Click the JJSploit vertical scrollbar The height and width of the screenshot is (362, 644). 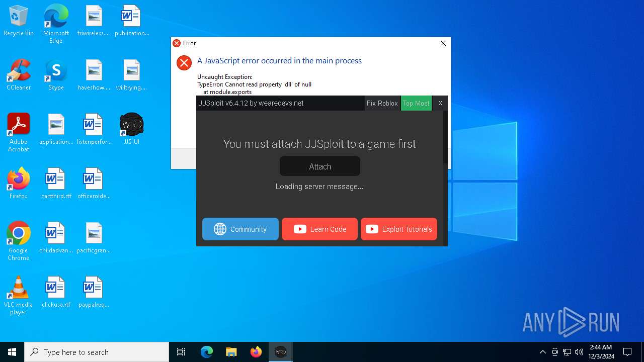(x=445, y=137)
